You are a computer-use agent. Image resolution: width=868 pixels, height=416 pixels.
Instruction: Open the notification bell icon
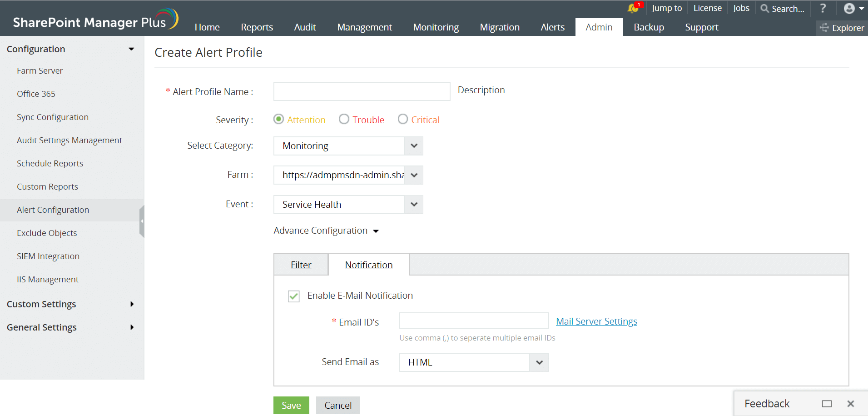[x=634, y=8]
